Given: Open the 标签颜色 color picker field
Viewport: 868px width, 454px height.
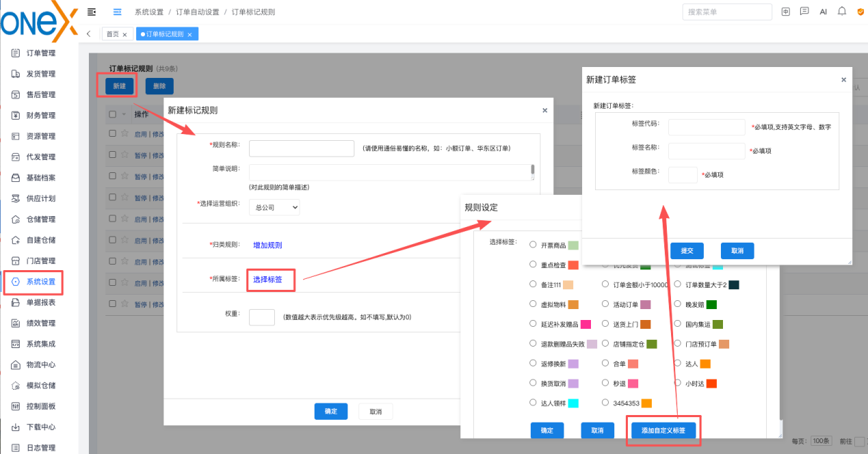Looking at the screenshot, I should tap(683, 175).
